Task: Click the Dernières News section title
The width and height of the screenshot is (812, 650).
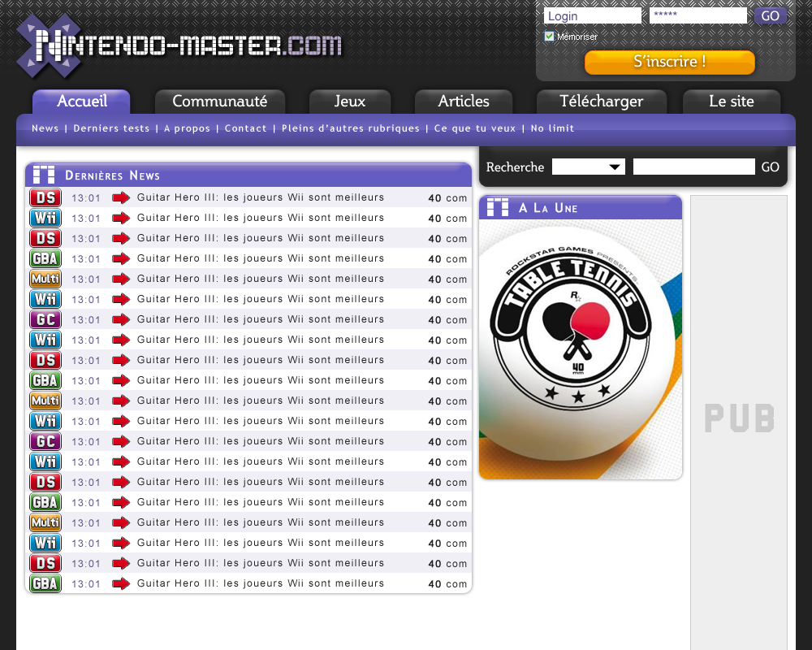Action: coord(112,175)
